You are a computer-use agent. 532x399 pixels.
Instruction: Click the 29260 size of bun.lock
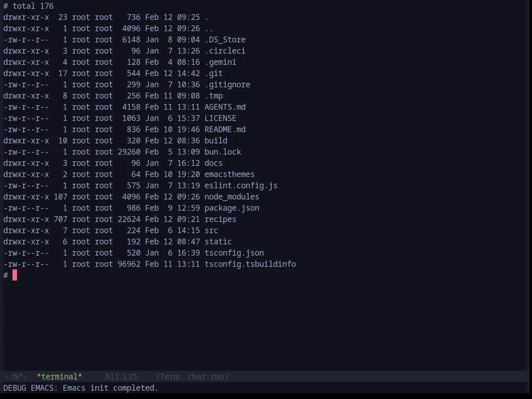point(129,152)
